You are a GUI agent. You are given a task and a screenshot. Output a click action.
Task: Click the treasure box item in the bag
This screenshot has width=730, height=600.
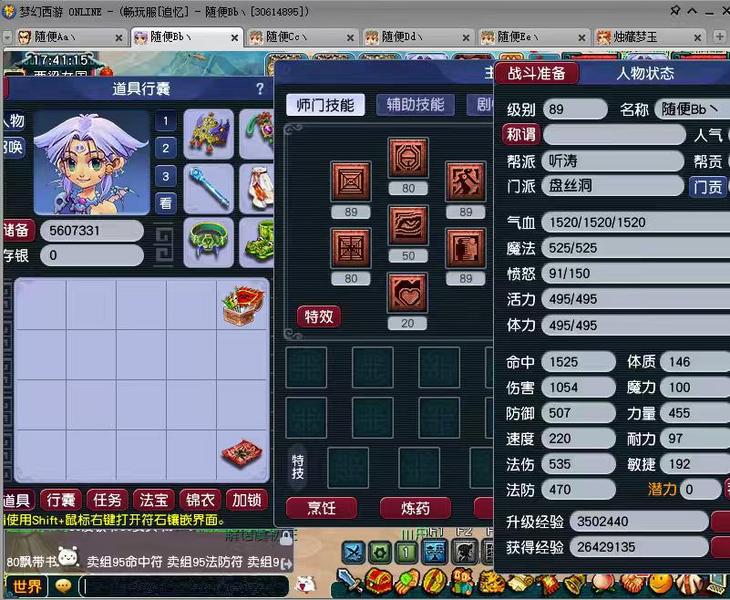243,305
